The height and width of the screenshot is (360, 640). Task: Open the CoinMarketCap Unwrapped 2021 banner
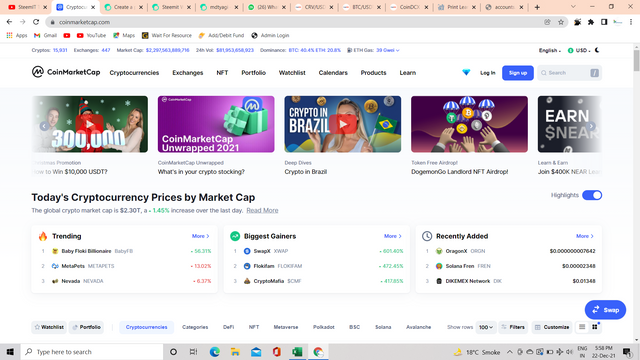[216, 124]
